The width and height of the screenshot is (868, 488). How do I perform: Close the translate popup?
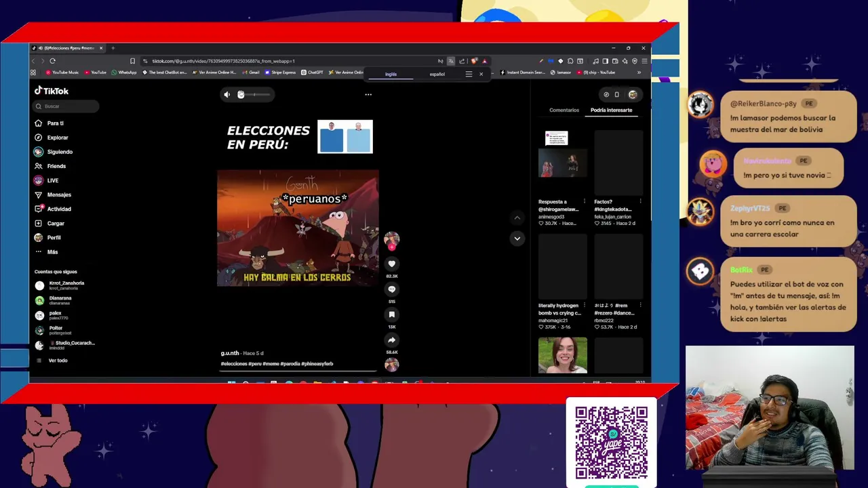tap(481, 74)
